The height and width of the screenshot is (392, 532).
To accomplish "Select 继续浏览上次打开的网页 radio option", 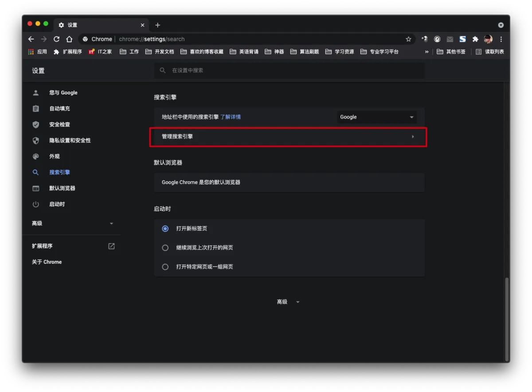I will (165, 248).
